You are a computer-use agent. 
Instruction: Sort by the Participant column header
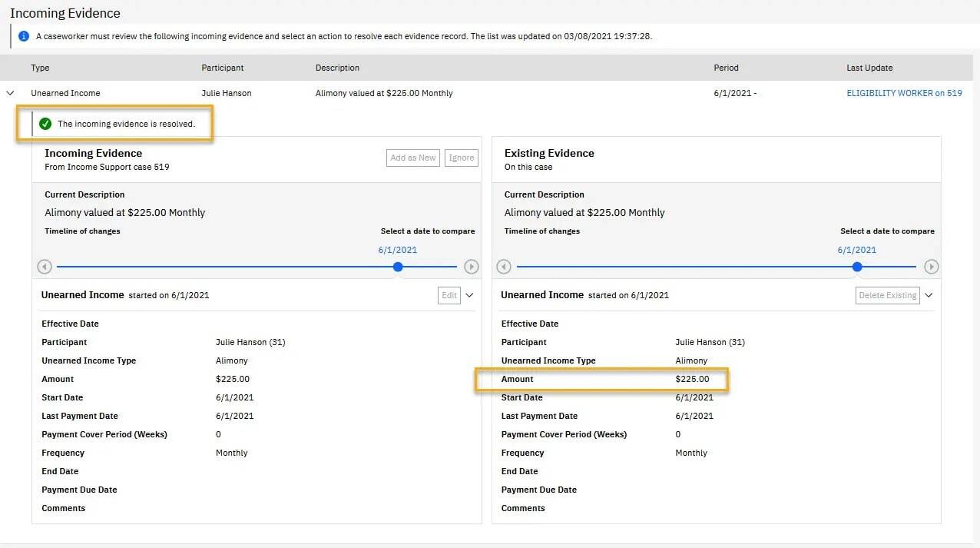[x=223, y=68]
